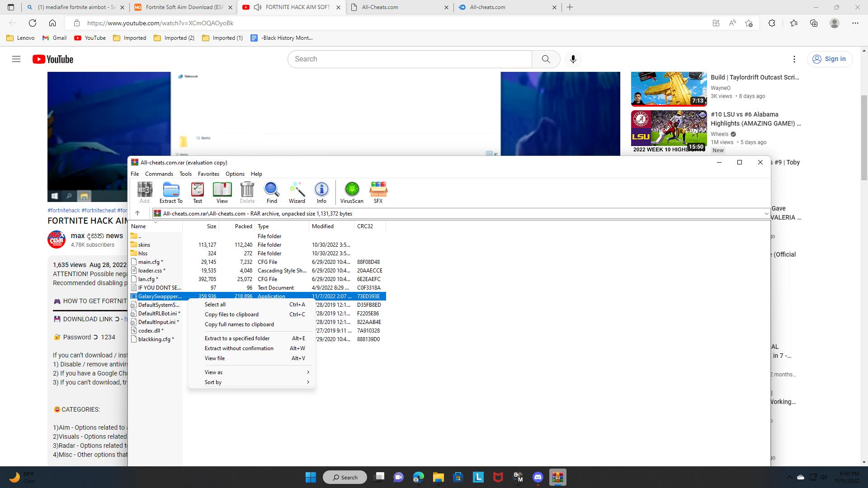Image resolution: width=868 pixels, height=488 pixels.
Task: Click the Test archive icon
Action: coord(198,192)
